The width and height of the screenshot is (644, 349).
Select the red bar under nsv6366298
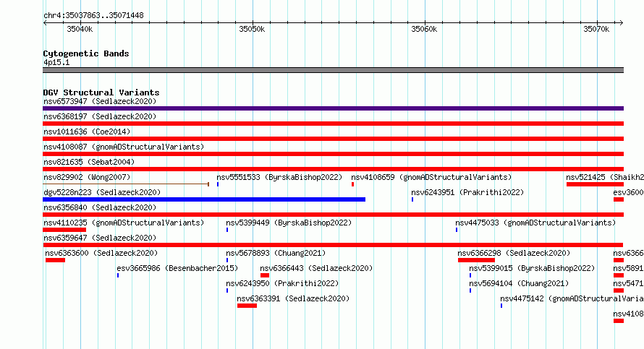tap(476, 260)
